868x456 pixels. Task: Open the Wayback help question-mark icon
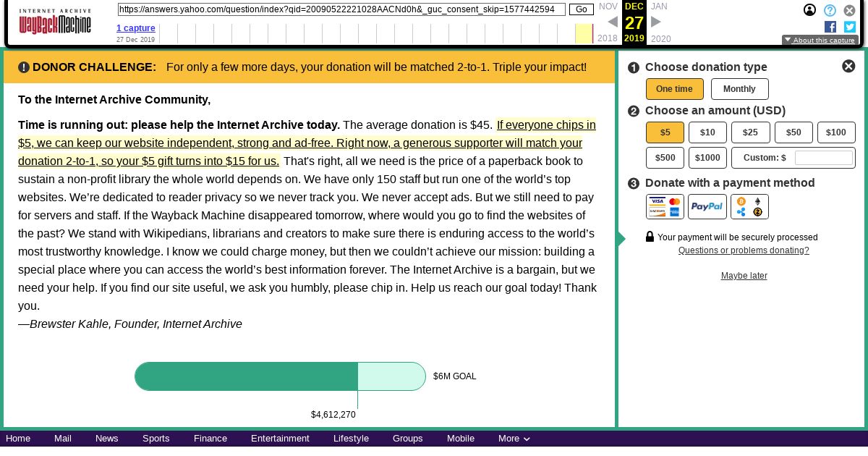(x=830, y=10)
